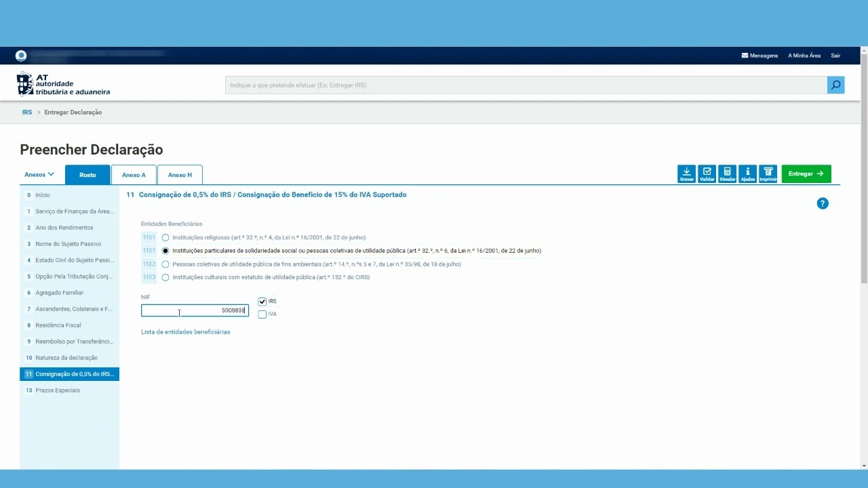Open Lista de entidades beneficiárias link
The image size is (868, 488).
coord(185,332)
